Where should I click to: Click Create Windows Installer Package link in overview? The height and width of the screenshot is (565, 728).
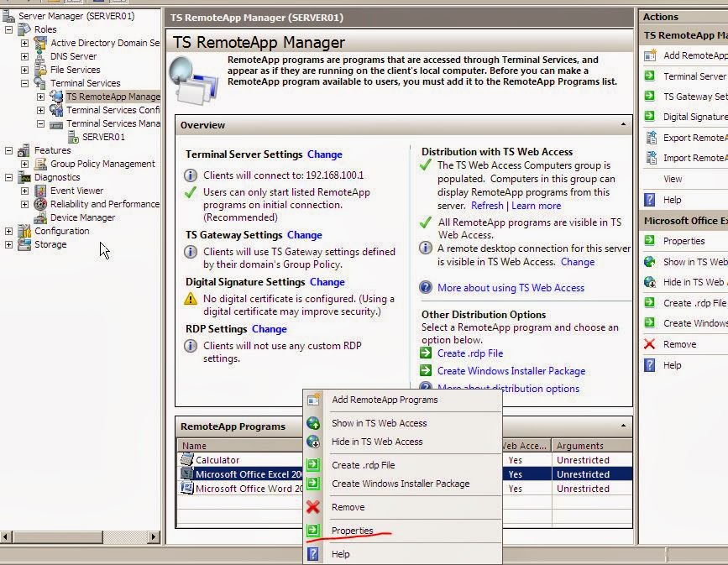point(511,370)
